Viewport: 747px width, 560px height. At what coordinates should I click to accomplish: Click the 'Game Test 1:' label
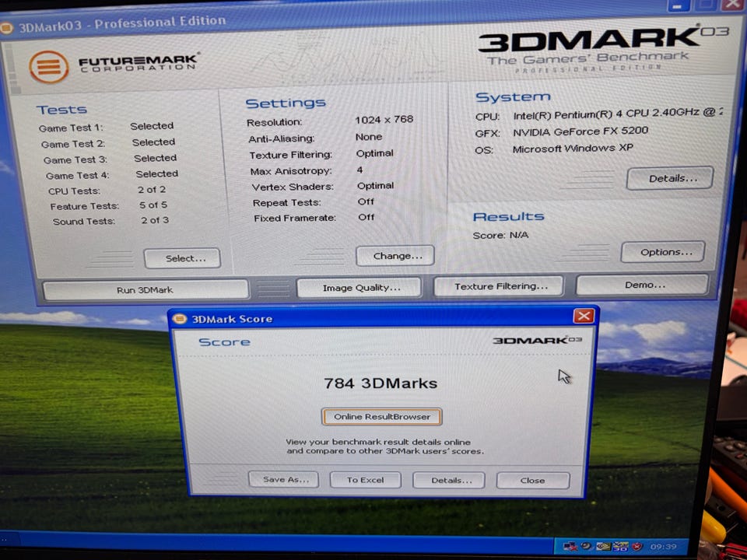tap(71, 128)
